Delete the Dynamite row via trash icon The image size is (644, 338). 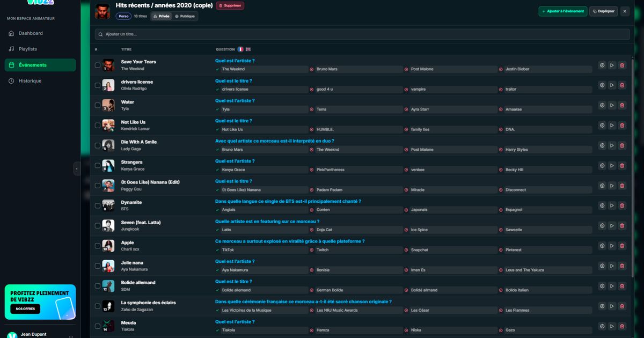[x=622, y=205]
